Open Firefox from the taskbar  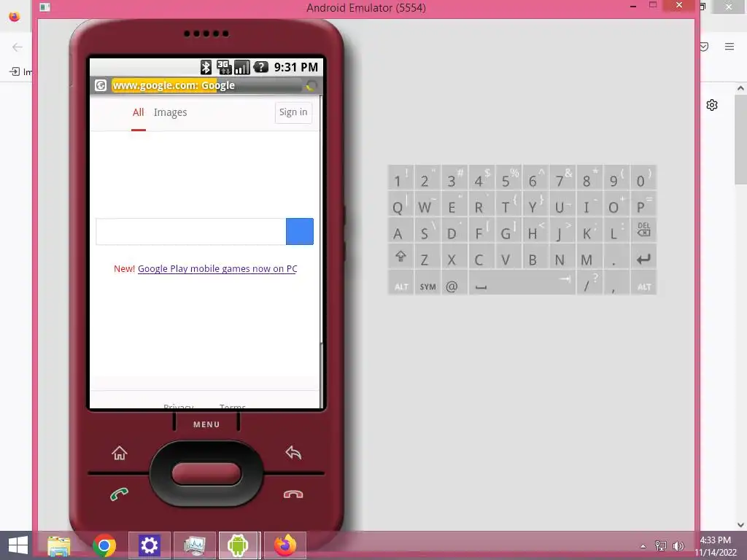coord(285,545)
